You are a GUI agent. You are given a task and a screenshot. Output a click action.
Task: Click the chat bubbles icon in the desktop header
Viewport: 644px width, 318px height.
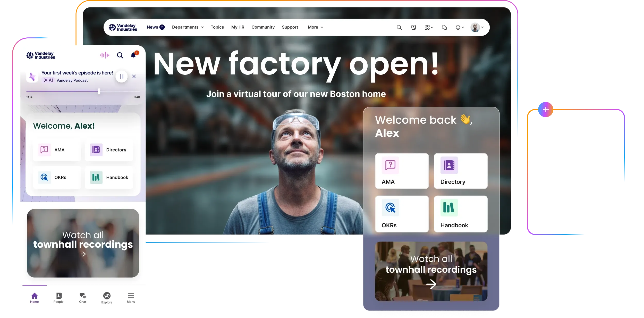tap(444, 27)
